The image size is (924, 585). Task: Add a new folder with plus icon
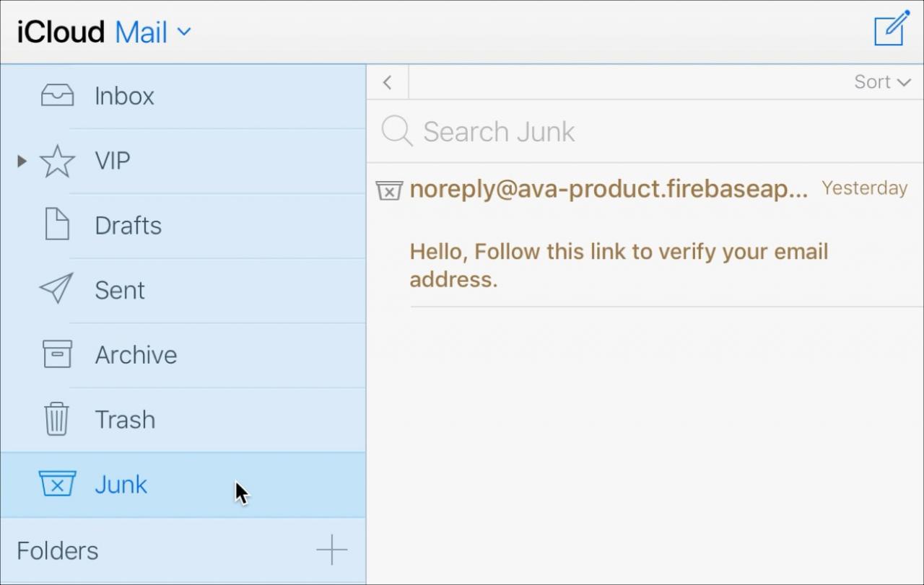click(x=332, y=551)
